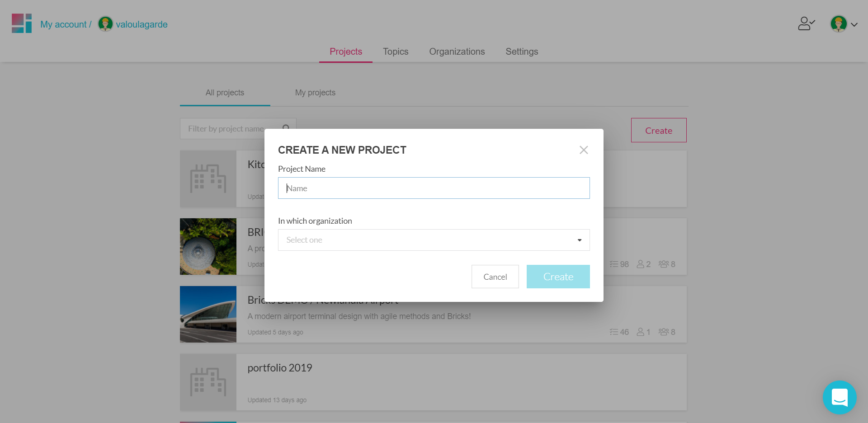
Task: Click the building placeholder icon for portfolio 2019
Action: 208,382
